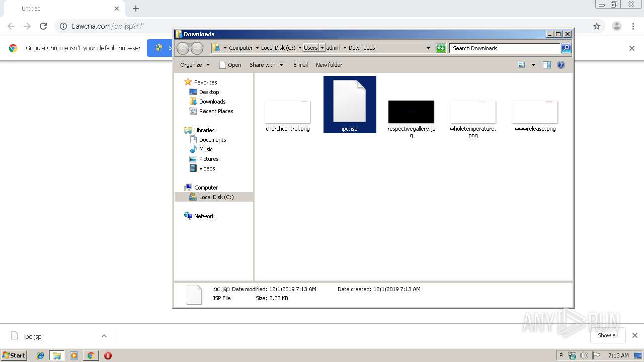Show the preview pane

click(547, 65)
